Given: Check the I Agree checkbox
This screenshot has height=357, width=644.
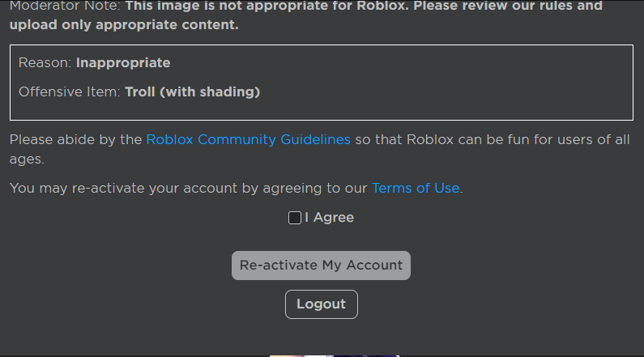Looking at the screenshot, I should tap(295, 218).
